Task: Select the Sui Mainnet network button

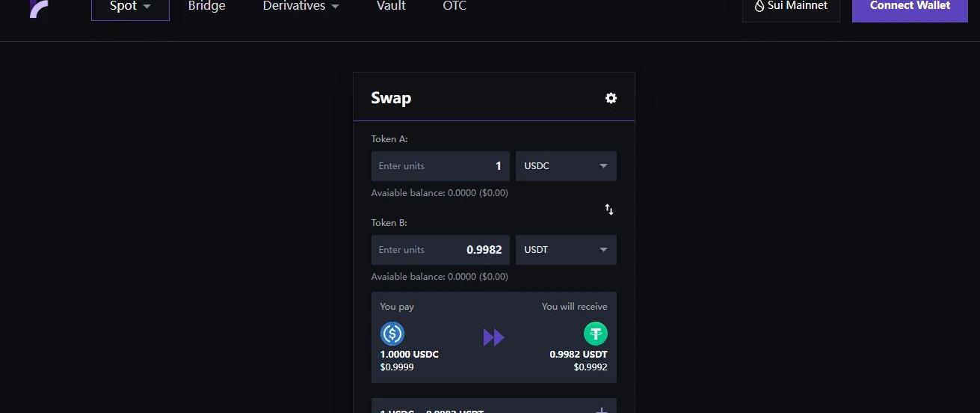Action: 791,7
